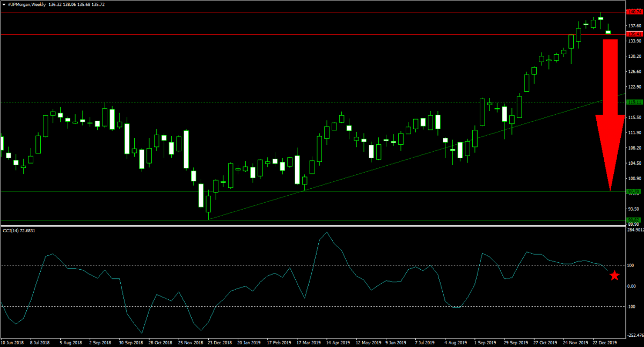Click the #JPMorgan,Weekly chart title text
Screen dimensions: 644x347
click(26, 4)
